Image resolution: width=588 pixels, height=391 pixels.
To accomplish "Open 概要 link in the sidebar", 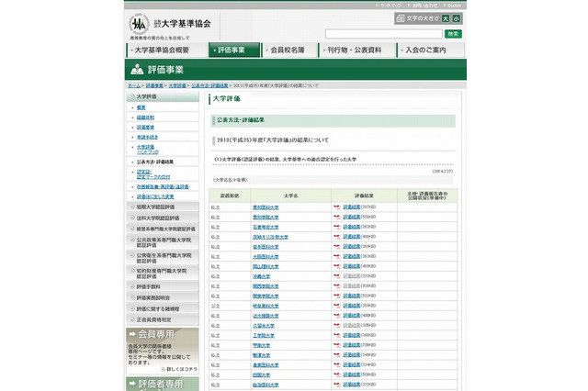I will click(x=141, y=107).
